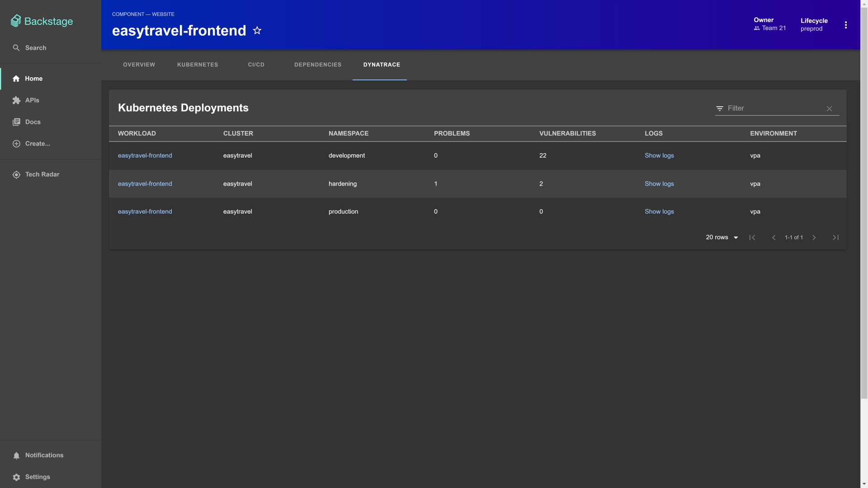
Task: Click the Backstage logo icon
Action: 16,21
